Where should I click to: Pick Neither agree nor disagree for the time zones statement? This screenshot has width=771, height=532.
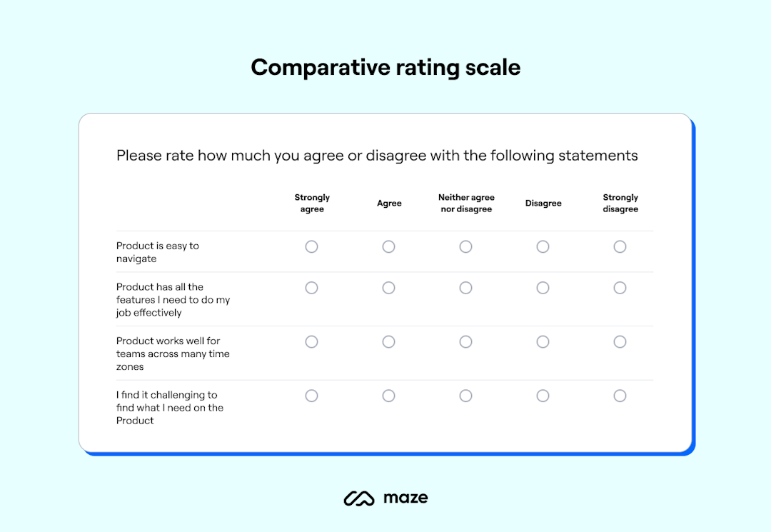[x=465, y=341]
